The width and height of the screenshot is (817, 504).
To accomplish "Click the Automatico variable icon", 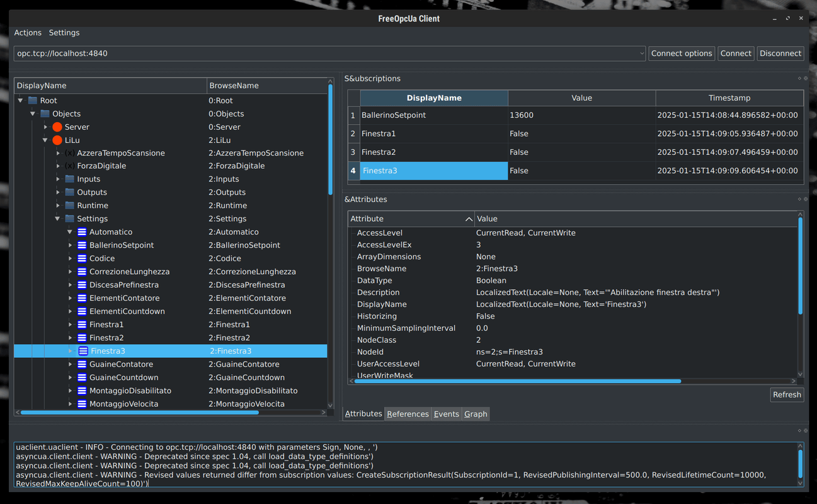I will click(x=82, y=232).
